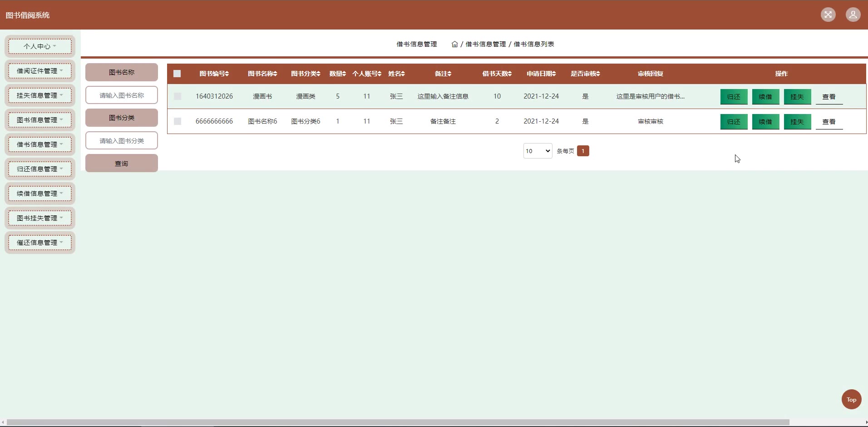
Task: Click 查看 for the 漫画书 row
Action: click(829, 97)
